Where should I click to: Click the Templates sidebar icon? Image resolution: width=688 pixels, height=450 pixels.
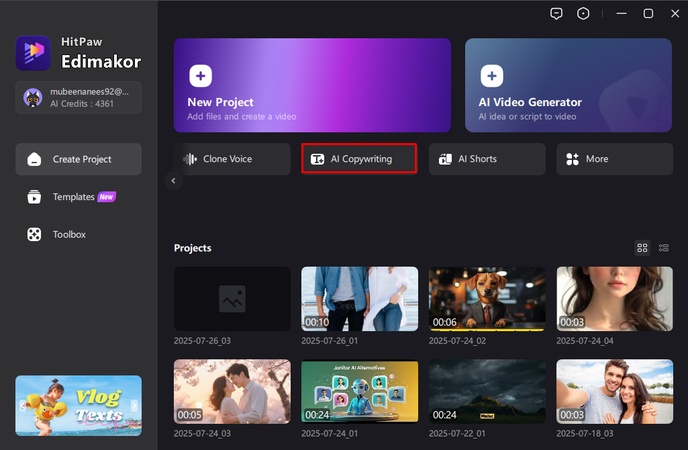34,197
